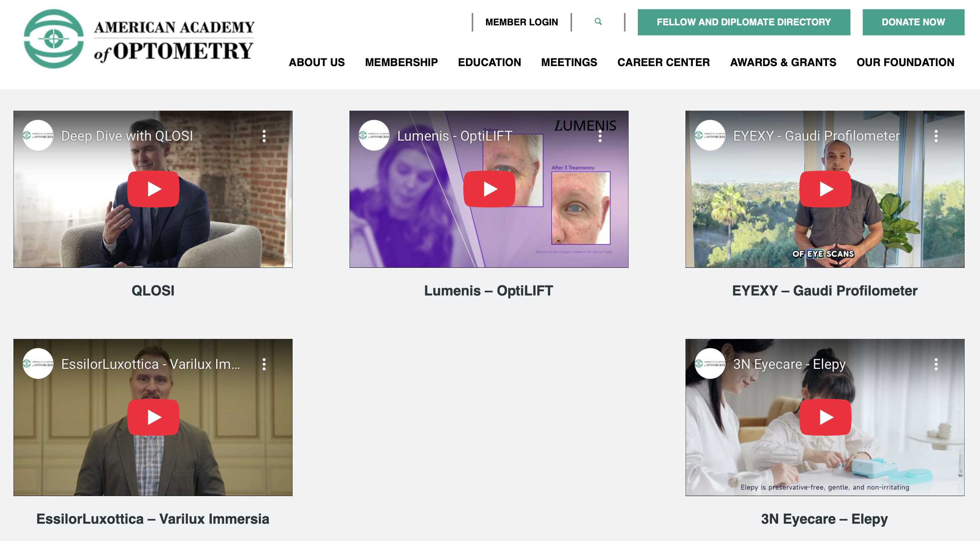Play the EYEXY Gaudi Profilometer video

[x=825, y=189]
